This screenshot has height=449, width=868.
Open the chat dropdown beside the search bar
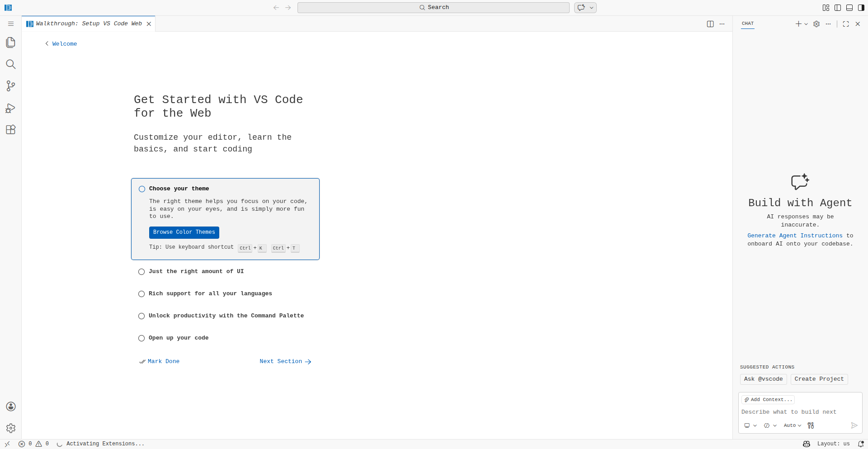pos(591,8)
